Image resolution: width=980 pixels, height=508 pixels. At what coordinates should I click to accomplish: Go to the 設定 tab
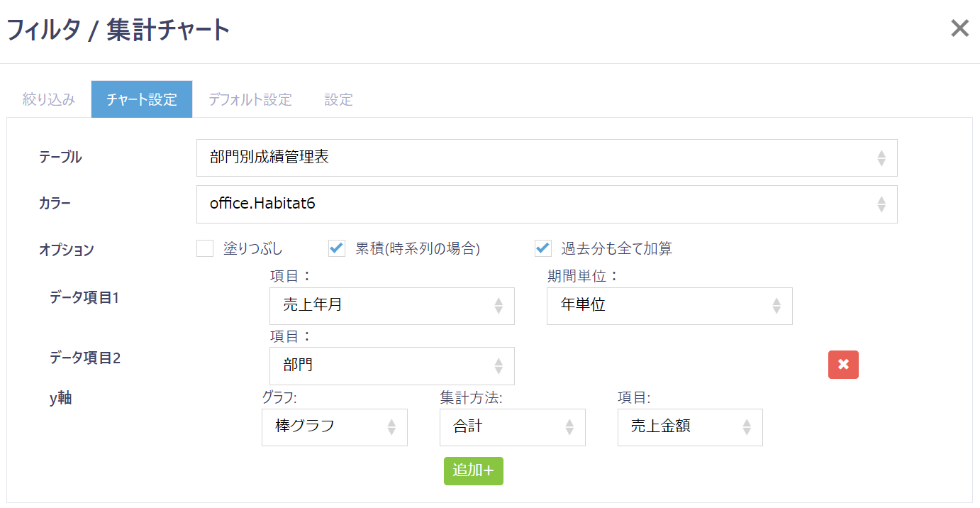pos(338,99)
